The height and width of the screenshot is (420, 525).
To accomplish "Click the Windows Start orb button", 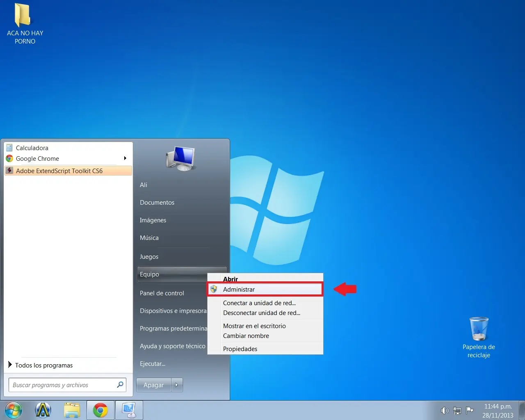I will pyautogui.click(x=13, y=410).
